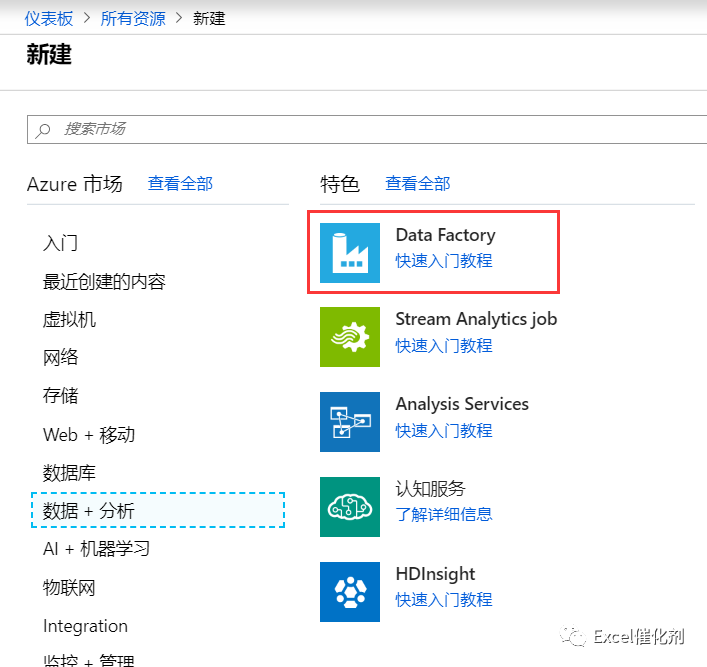The width and height of the screenshot is (707, 667).
Task: Open 查看全部 next to 特色
Action: click(418, 184)
